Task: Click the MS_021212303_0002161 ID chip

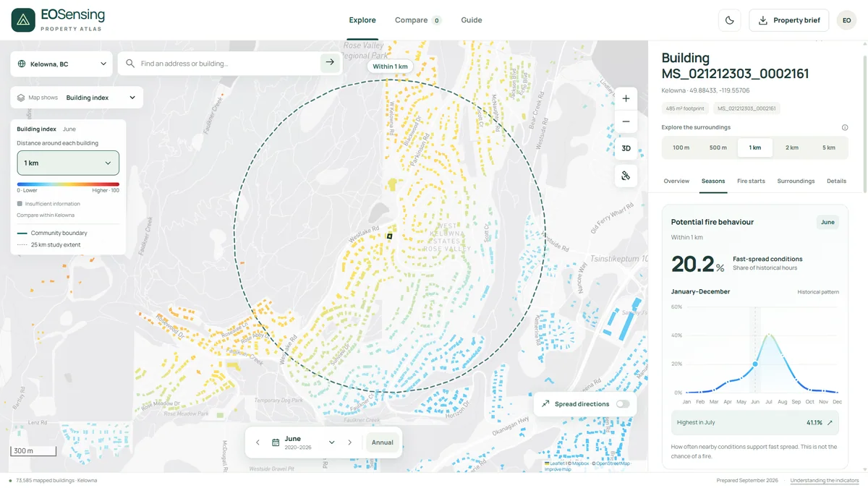Action: point(746,108)
